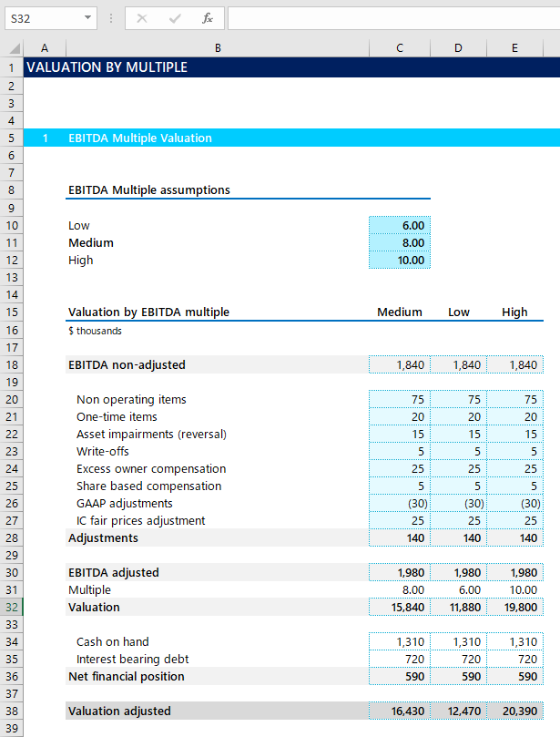Select the column A header
Screen dimensions: 560x737
(x=45, y=48)
